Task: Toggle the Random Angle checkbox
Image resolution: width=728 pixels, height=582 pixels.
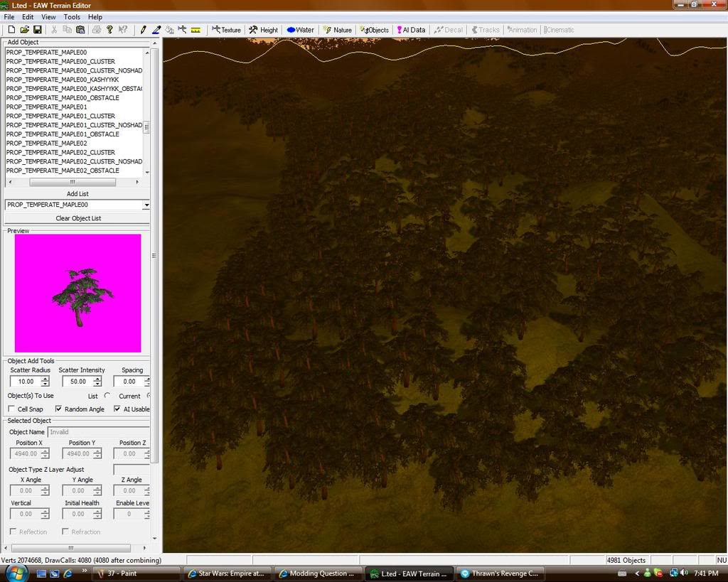Action: tap(58, 409)
